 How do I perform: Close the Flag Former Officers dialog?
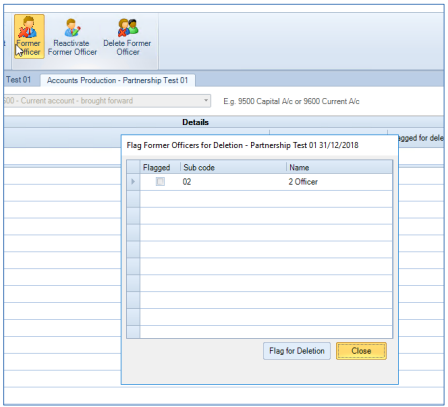pyautogui.click(x=361, y=351)
